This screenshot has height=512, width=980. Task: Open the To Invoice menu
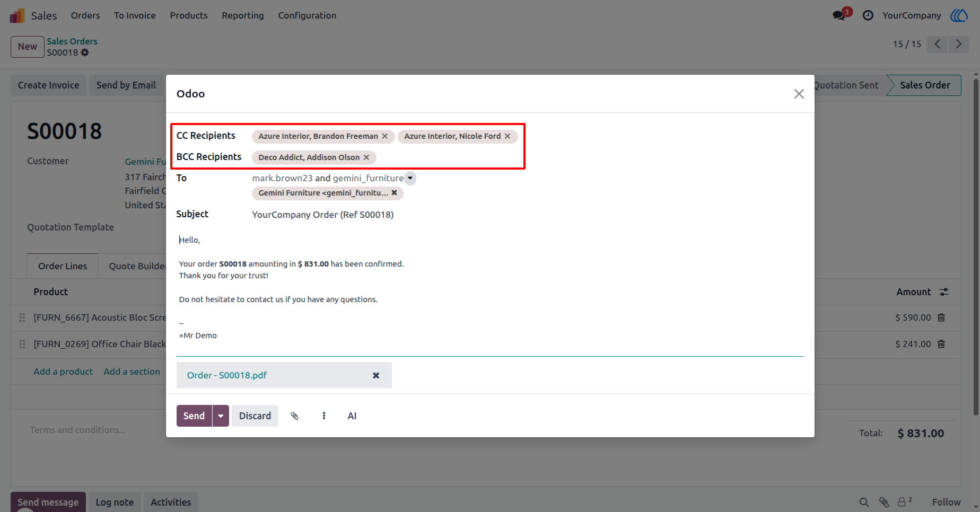[135, 15]
